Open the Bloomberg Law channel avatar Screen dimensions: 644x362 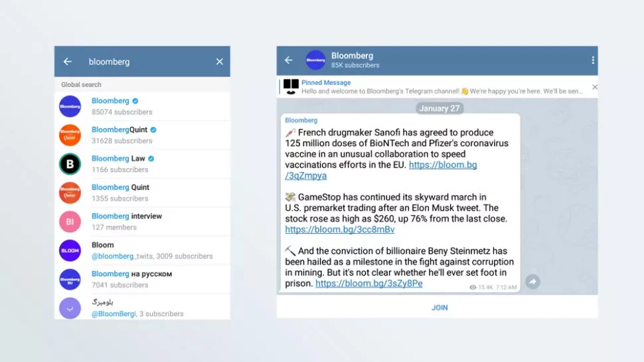pyautogui.click(x=70, y=164)
